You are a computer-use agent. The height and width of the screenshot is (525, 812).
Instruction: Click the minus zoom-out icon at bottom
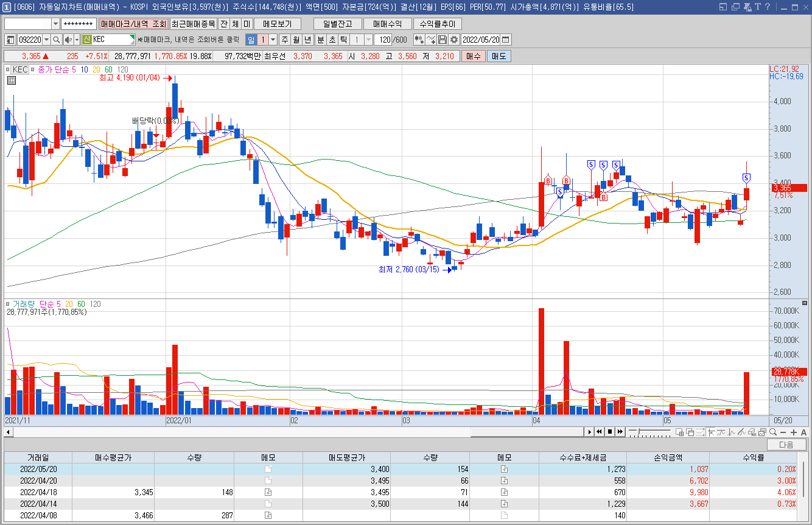pyautogui.click(x=784, y=432)
